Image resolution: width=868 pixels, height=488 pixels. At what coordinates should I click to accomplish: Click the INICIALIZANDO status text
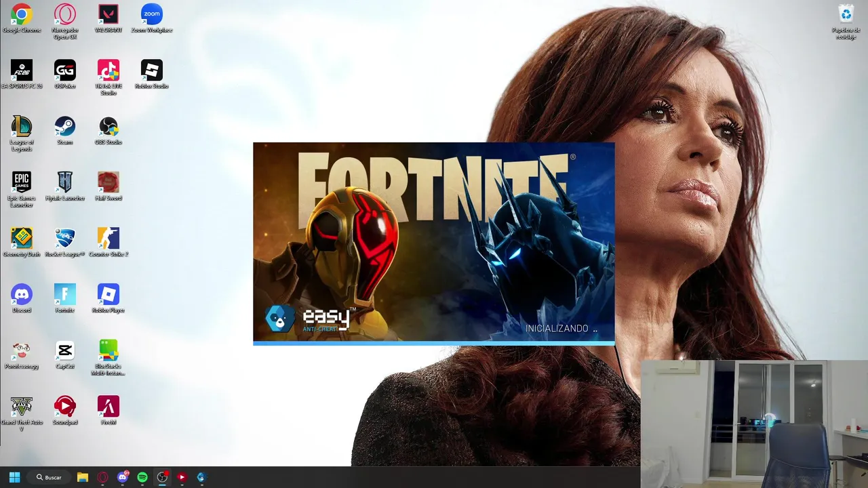pos(561,329)
